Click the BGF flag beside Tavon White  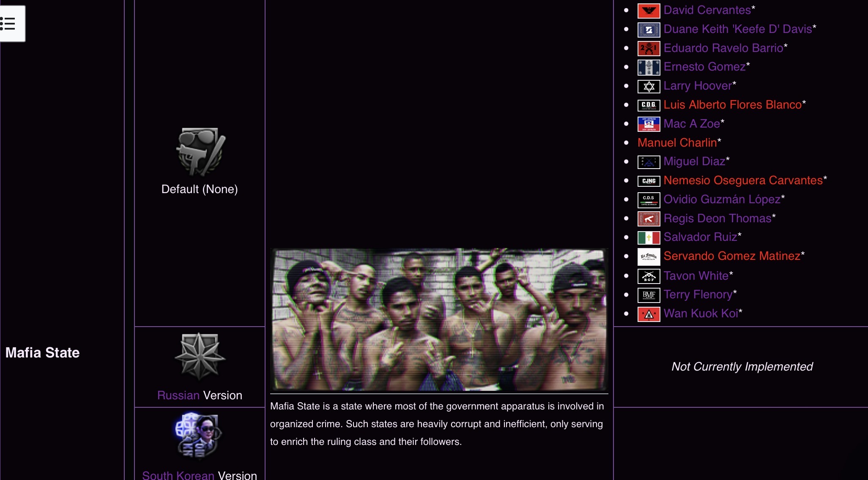[648, 276]
